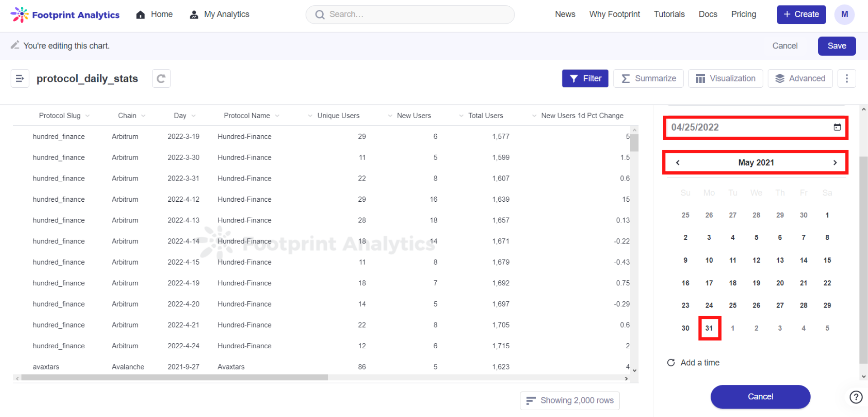Click the calendar icon in date field
The image size is (868, 417).
[837, 127]
